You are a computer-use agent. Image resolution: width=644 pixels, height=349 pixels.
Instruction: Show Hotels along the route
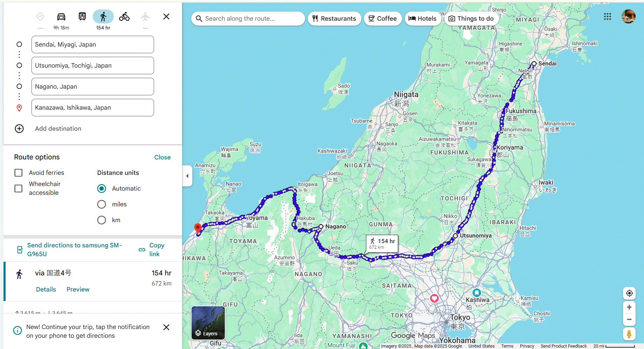[422, 19]
